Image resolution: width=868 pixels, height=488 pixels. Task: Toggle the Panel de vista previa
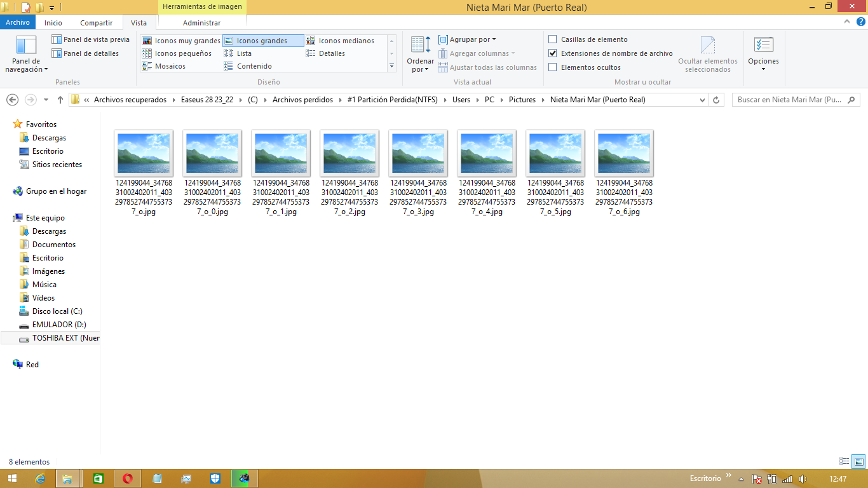point(90,39)
